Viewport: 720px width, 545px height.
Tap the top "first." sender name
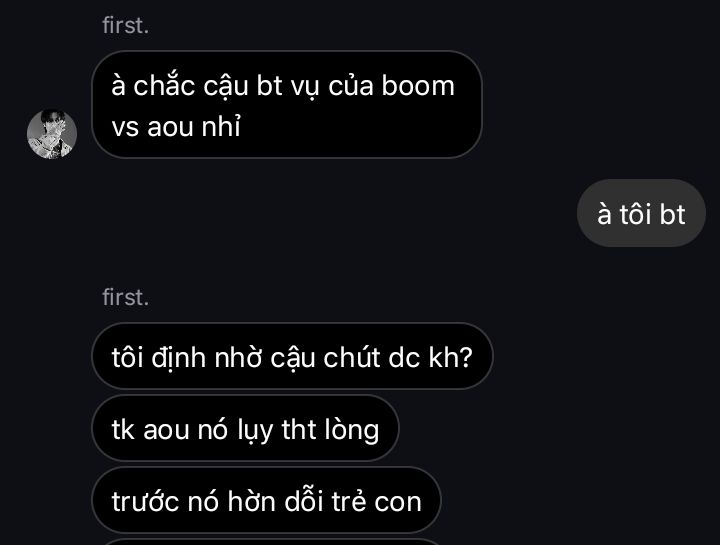coord(125,25)
